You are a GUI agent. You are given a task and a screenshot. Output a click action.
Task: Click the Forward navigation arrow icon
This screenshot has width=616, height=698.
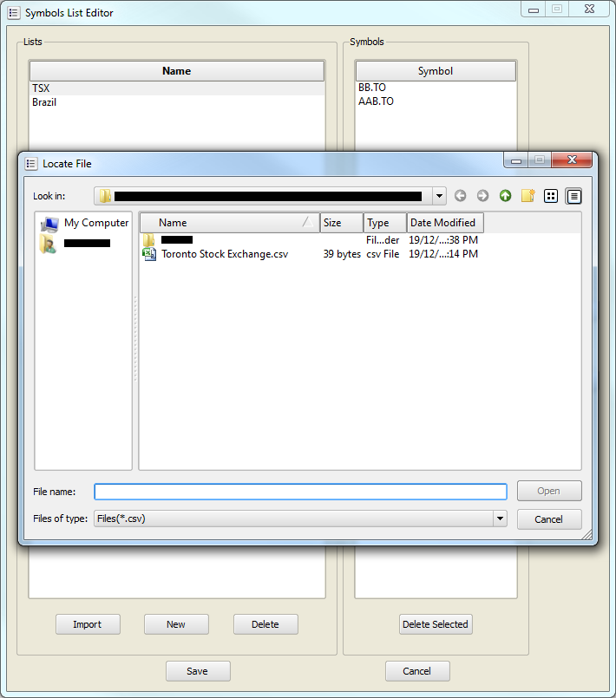pyautogui.click(x=482, y=196)
